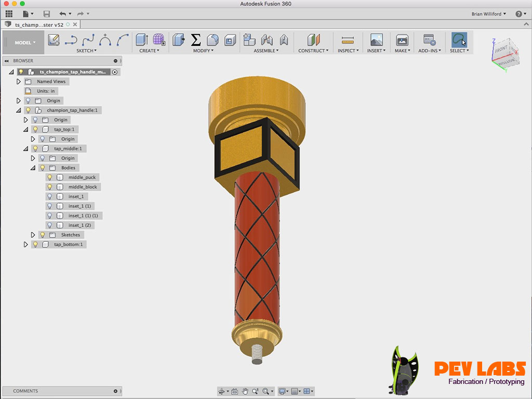This screenshot has width=532, height=399.
Task: Expand the Named Views folder
Action: 19,81
